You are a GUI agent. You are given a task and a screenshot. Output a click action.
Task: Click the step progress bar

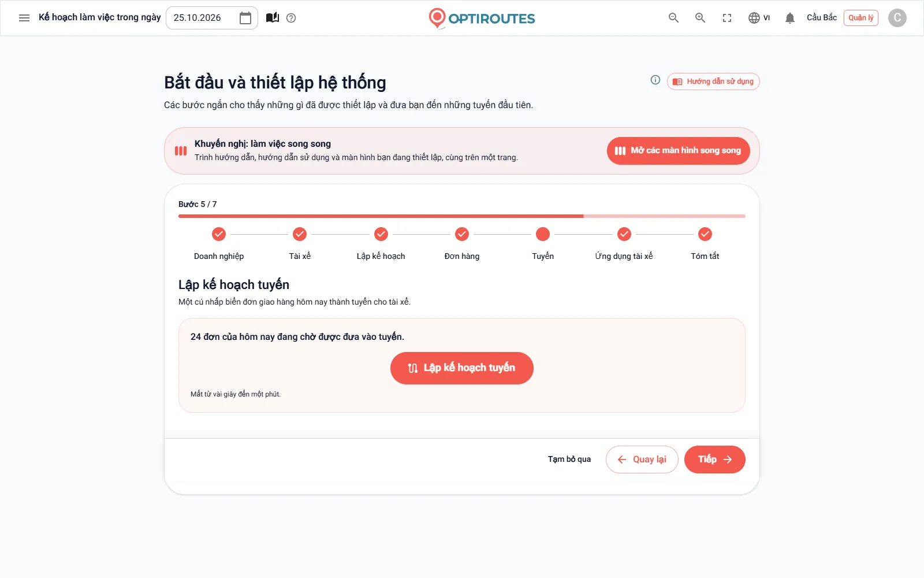click(462, 216)
